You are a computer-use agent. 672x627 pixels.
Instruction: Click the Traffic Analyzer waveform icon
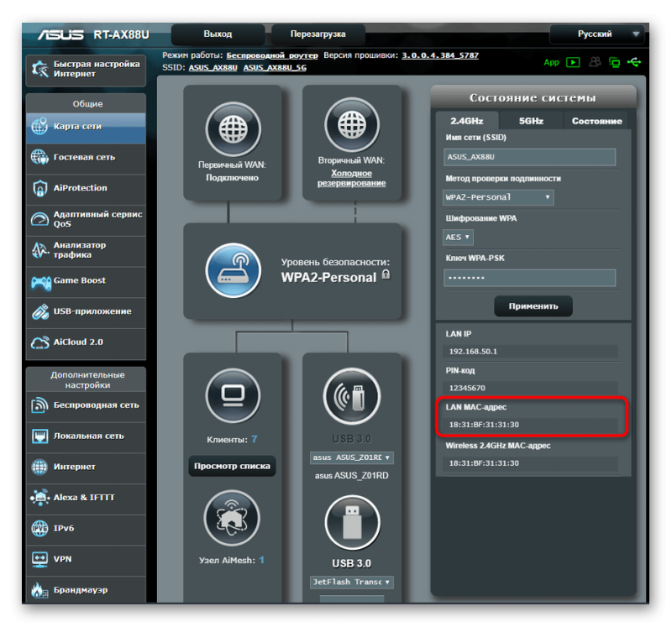pyautogui.click(x=39, y=249)
